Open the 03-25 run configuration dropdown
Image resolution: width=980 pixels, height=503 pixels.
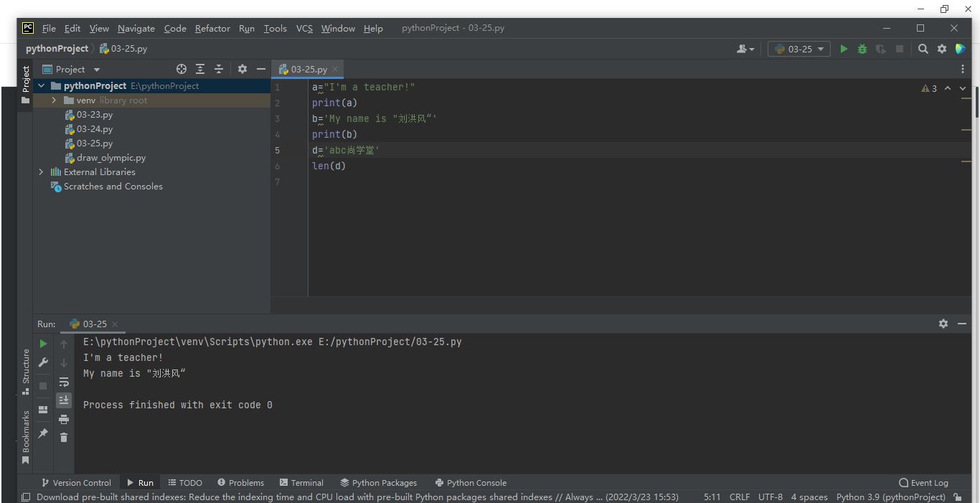click(799, 49)
